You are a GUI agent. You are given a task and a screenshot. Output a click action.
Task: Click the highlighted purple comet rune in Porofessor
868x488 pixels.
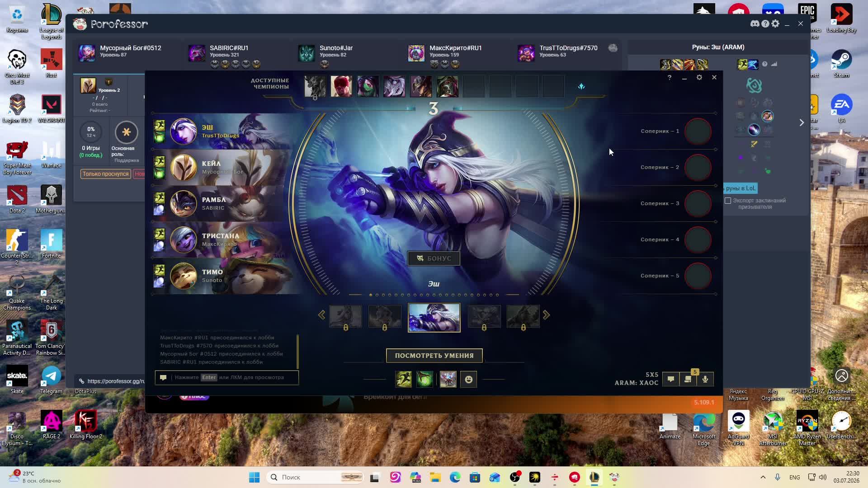754,130
